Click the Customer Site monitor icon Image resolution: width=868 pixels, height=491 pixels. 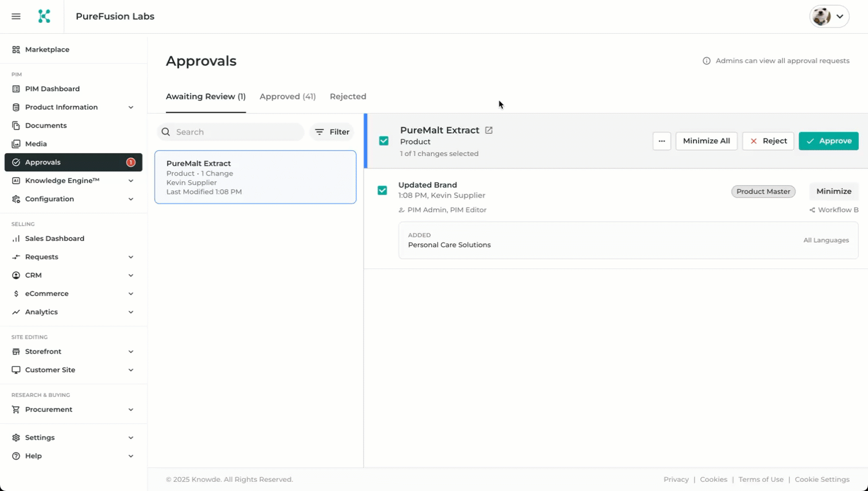[x=16, y=370]
